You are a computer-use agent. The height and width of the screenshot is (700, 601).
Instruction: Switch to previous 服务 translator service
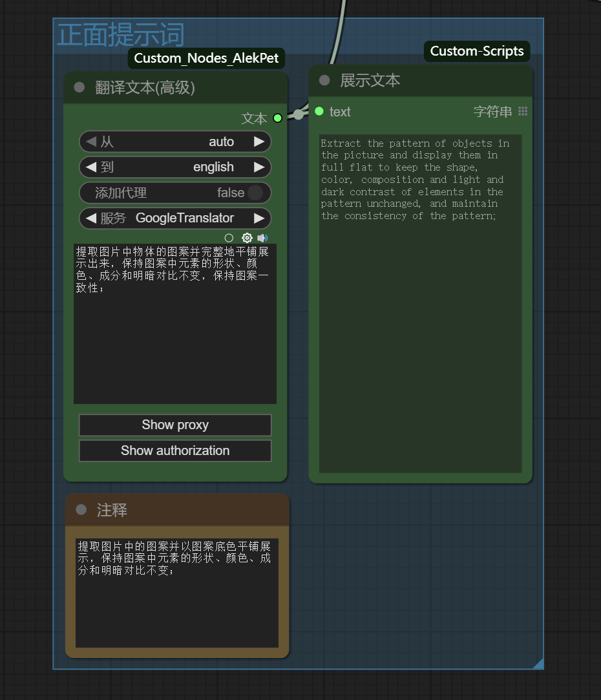[91, 218]
